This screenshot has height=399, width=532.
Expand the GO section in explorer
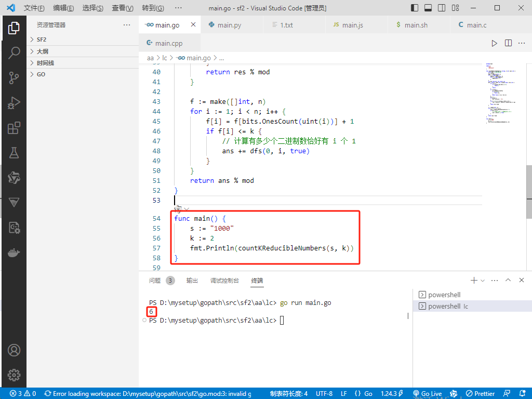(83, 74)
